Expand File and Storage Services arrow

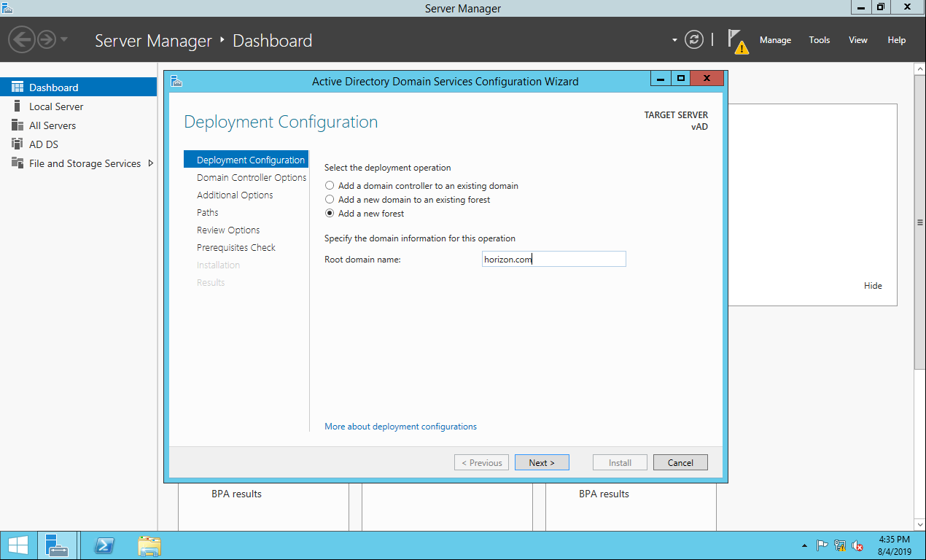point(151,163)
